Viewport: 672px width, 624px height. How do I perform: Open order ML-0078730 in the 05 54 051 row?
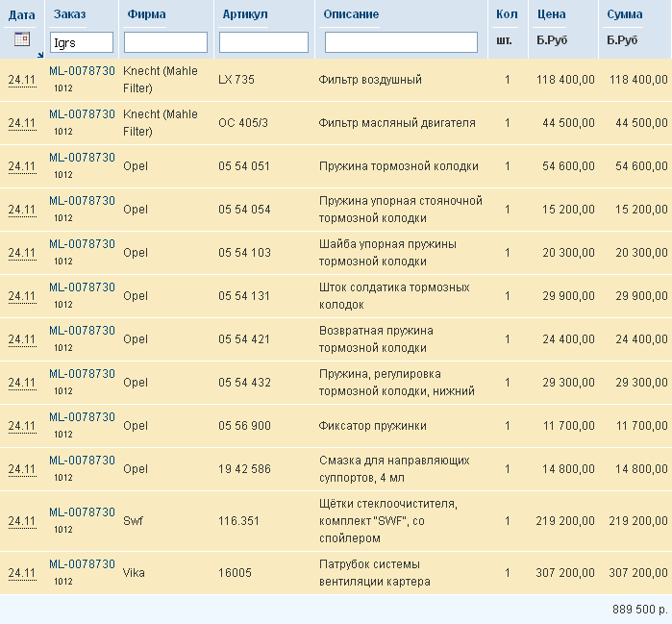(x=82, y=158)
